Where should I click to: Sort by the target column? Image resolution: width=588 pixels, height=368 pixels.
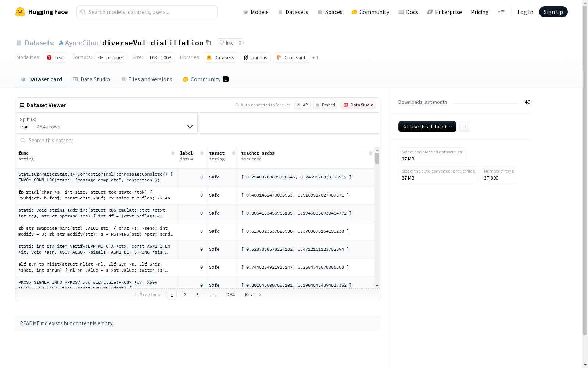point(234,153)
